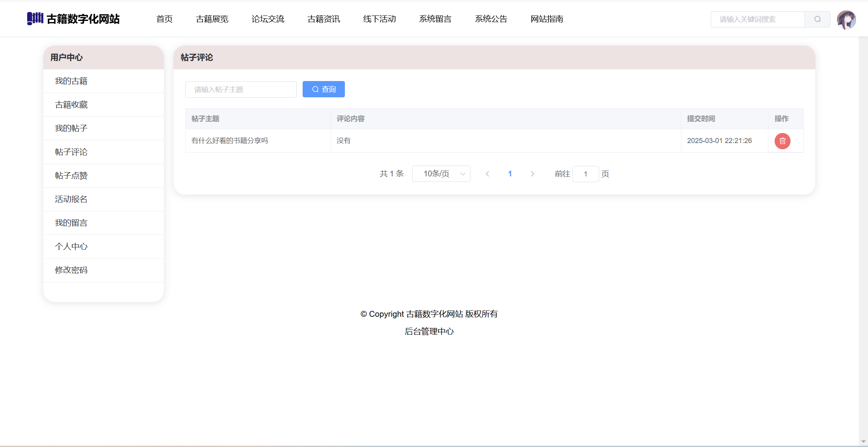Click the red delete comment icon
The width and height of the screenshot is (868, 447).
tap(782, 141)
